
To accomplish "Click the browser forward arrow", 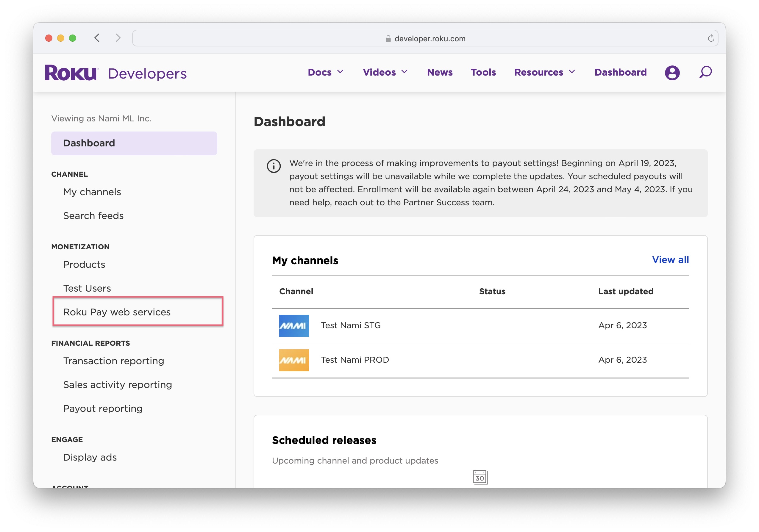I will tap(118, 38).
